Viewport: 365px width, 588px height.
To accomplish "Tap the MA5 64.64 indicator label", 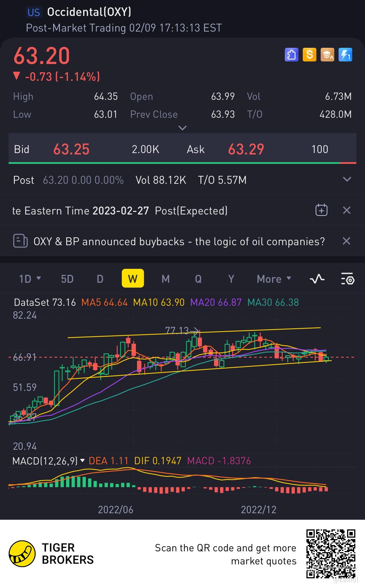I will point(105,302).
